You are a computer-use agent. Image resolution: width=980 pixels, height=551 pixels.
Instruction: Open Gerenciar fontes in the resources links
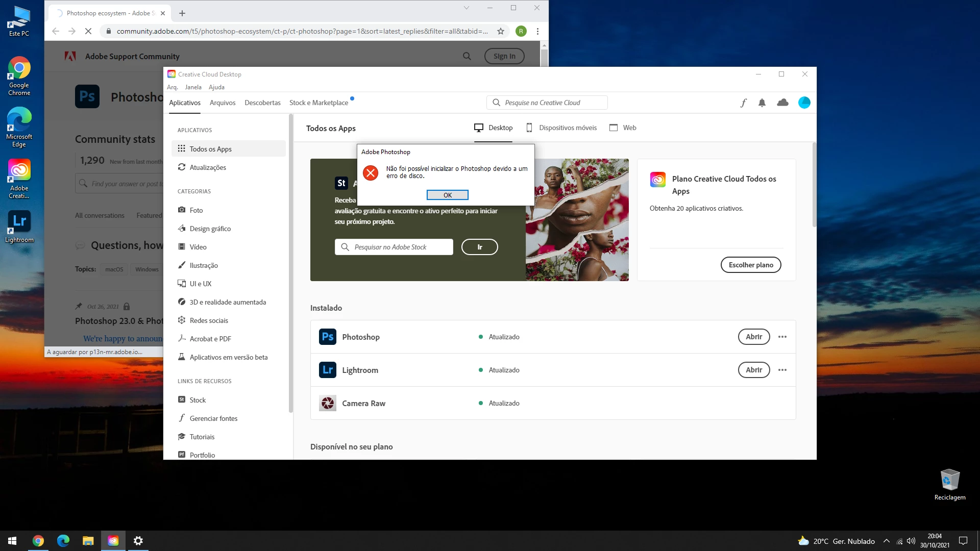coord(213,418)
